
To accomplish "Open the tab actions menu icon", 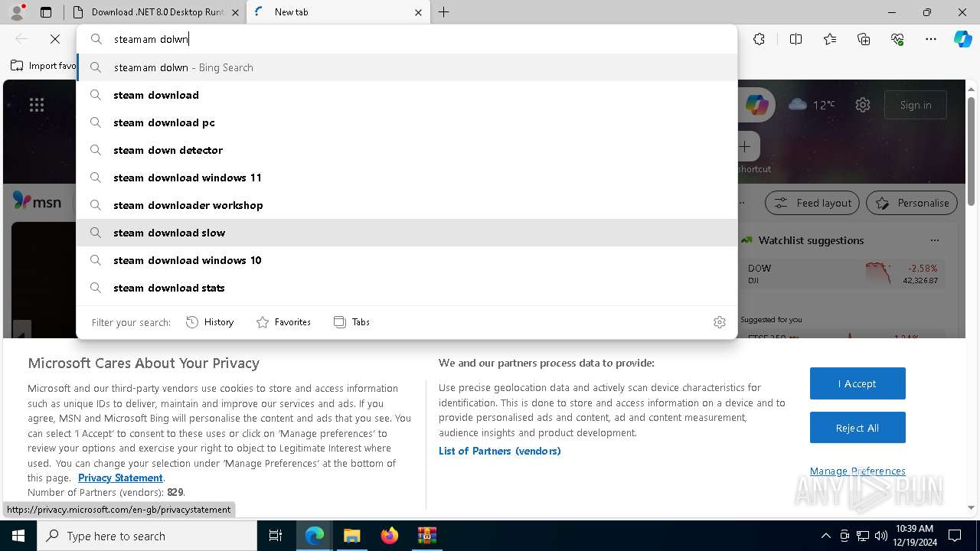I will tap(46, 12).
